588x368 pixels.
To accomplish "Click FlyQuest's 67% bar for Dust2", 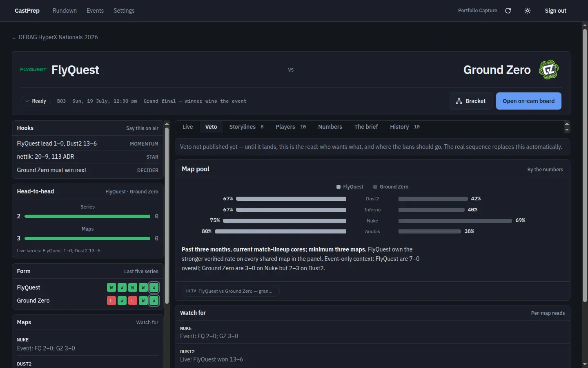I will point(291,199).
